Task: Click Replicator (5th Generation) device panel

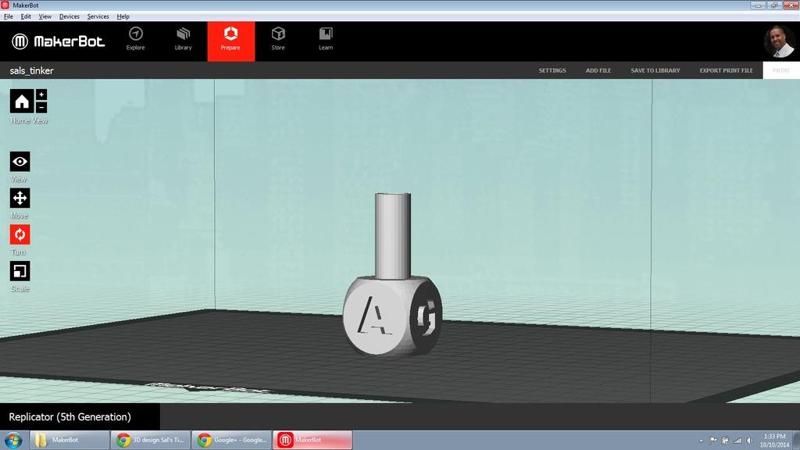Action: 80,417
